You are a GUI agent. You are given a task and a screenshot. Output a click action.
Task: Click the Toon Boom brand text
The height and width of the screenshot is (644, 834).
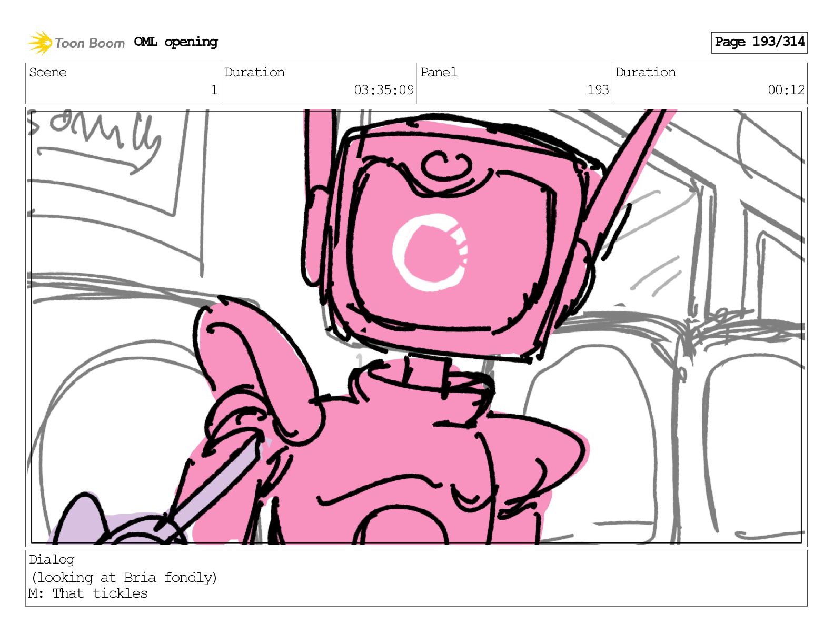90,43
